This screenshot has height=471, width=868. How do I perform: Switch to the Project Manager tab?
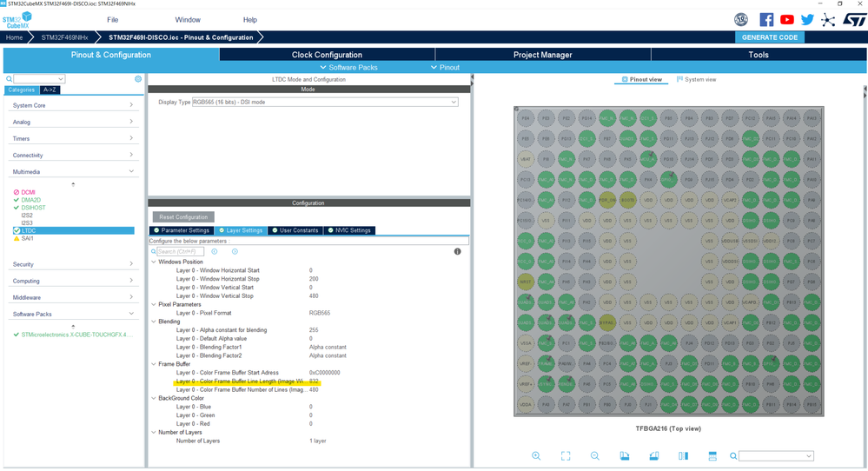(542, 55)
